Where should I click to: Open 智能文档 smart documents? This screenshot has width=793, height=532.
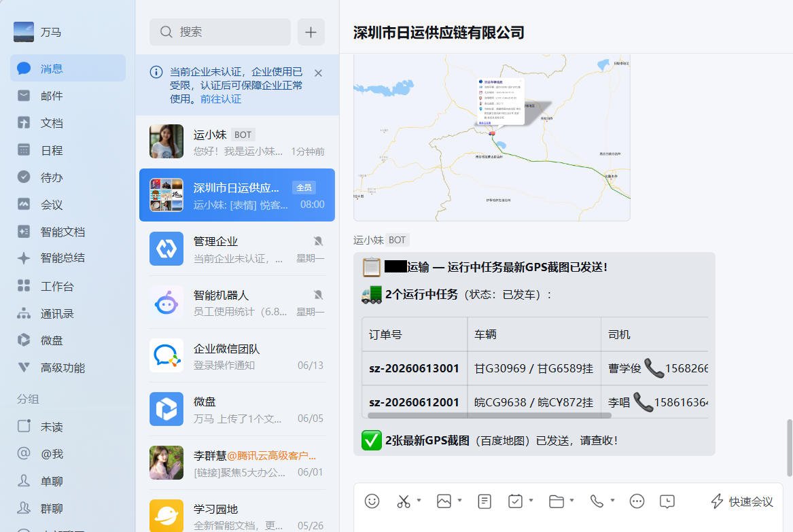(68, 232)
